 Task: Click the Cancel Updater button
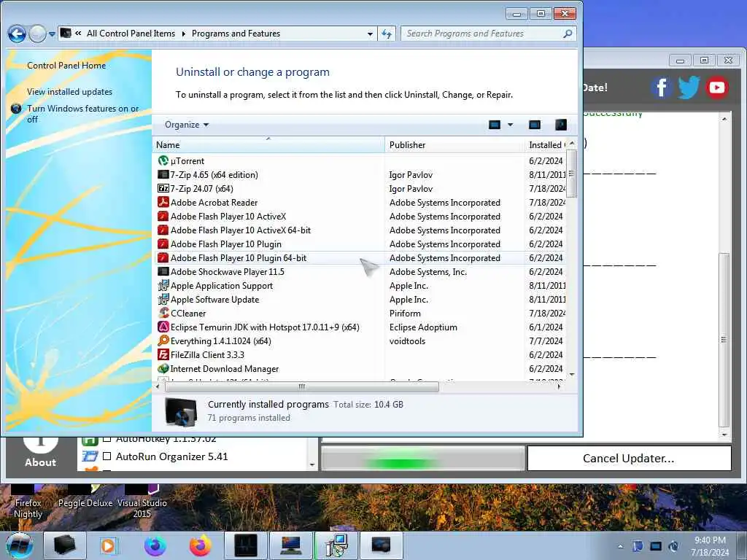629,458
